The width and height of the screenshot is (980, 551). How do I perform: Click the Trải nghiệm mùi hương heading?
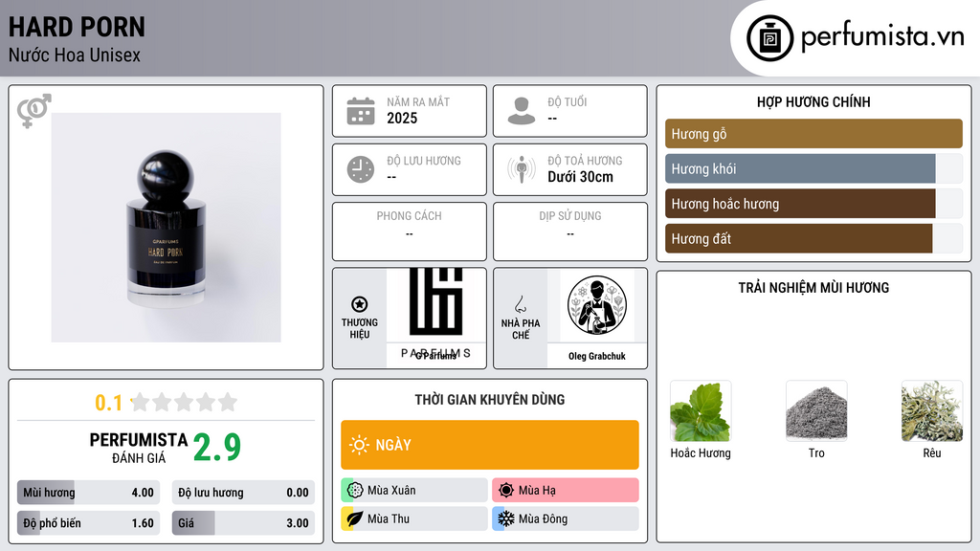tap(813, 288)
